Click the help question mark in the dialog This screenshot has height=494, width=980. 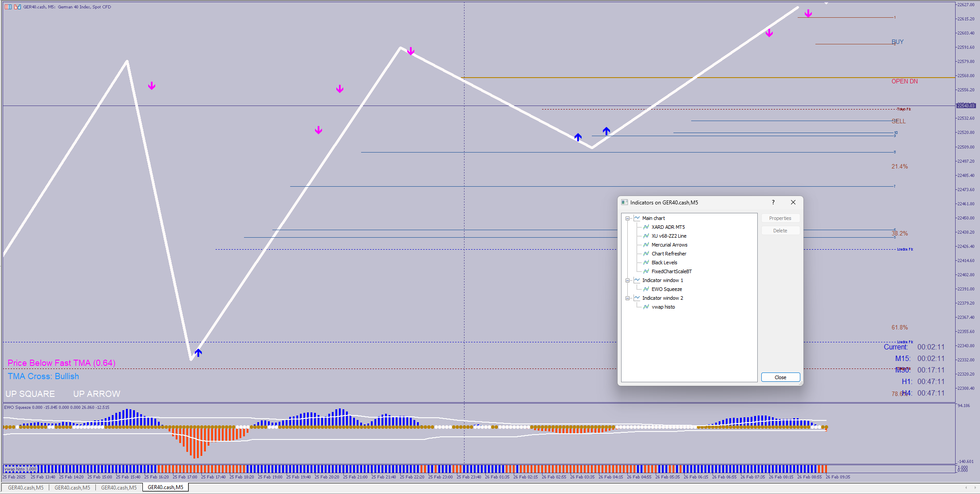tap(773, 202)
